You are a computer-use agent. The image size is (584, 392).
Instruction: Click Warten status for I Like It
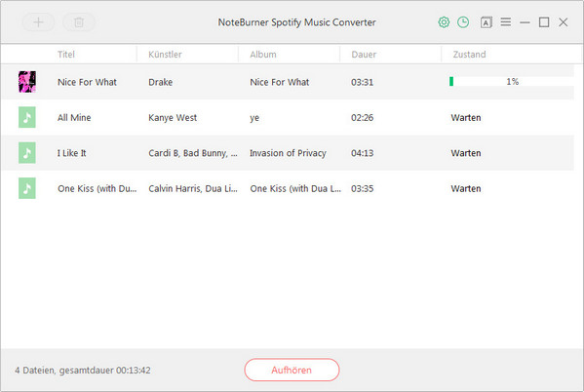pos(466,153)
